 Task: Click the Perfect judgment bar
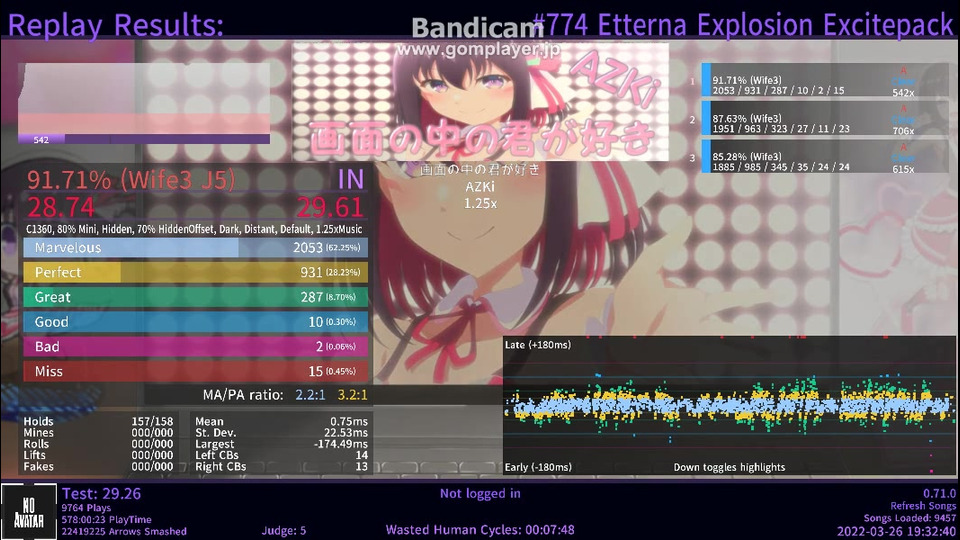(x=196, y=272)
